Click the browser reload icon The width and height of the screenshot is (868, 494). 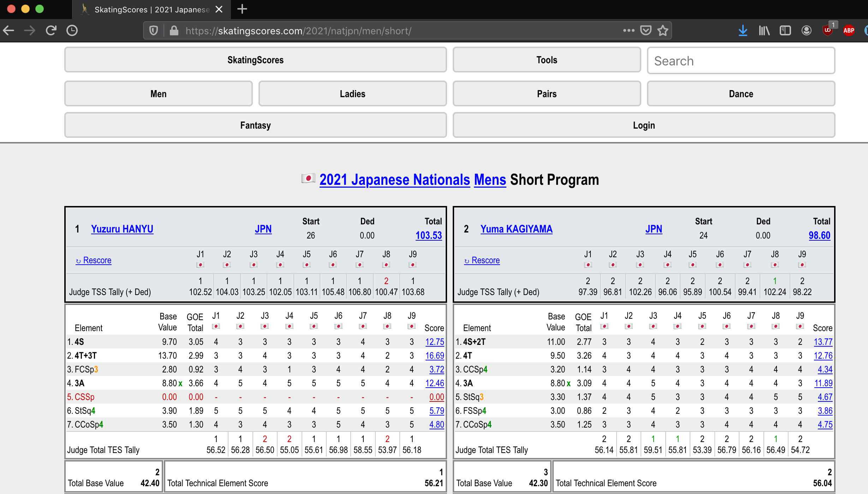51,31
